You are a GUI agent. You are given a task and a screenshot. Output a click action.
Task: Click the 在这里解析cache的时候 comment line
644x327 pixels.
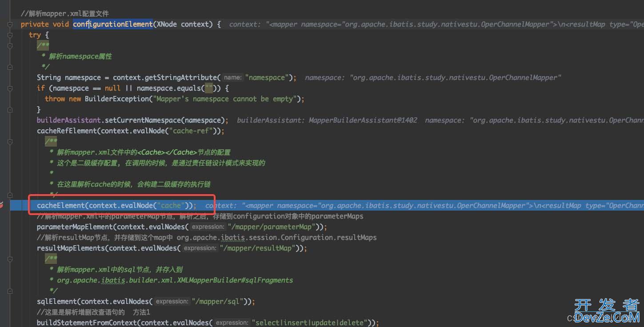pos(130,184)
